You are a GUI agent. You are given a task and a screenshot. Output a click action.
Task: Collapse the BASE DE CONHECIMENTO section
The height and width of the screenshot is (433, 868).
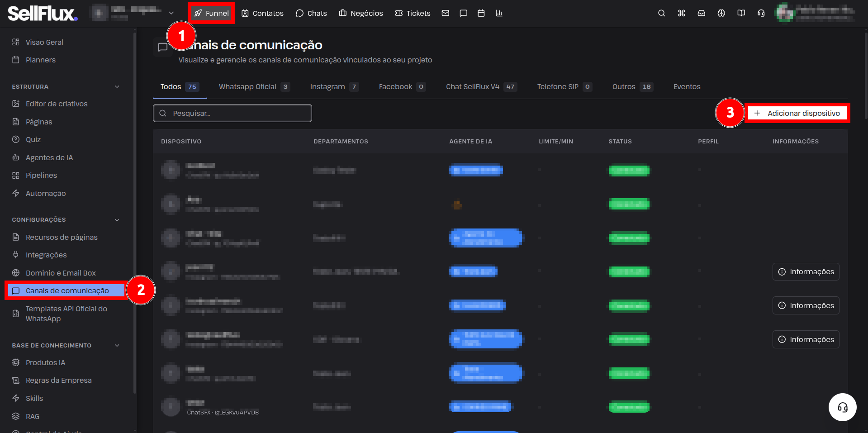(117, 345)
